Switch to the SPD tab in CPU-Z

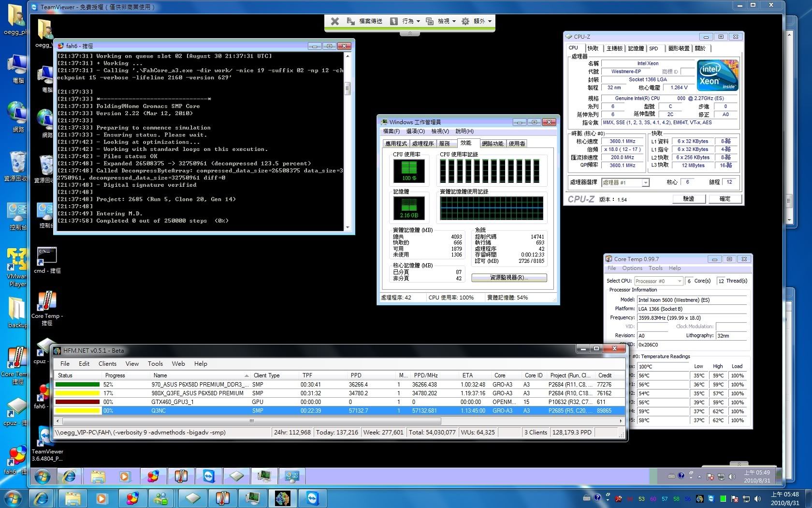click(x=654, y=48)
